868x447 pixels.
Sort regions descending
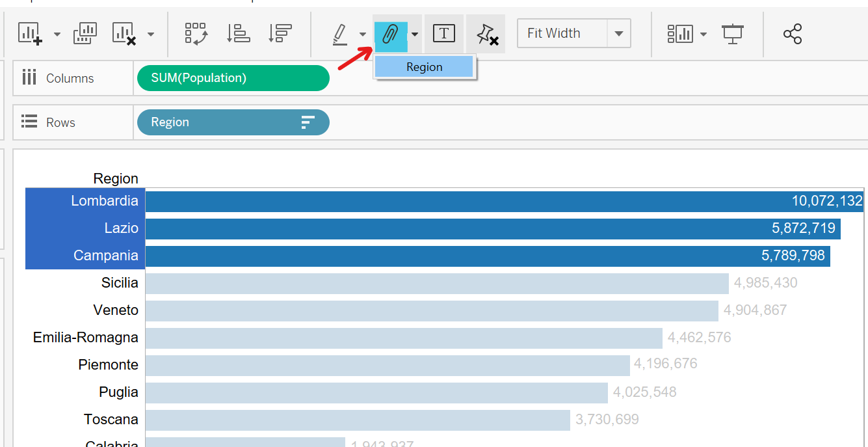pyautogui.click(x=280, y=34)
